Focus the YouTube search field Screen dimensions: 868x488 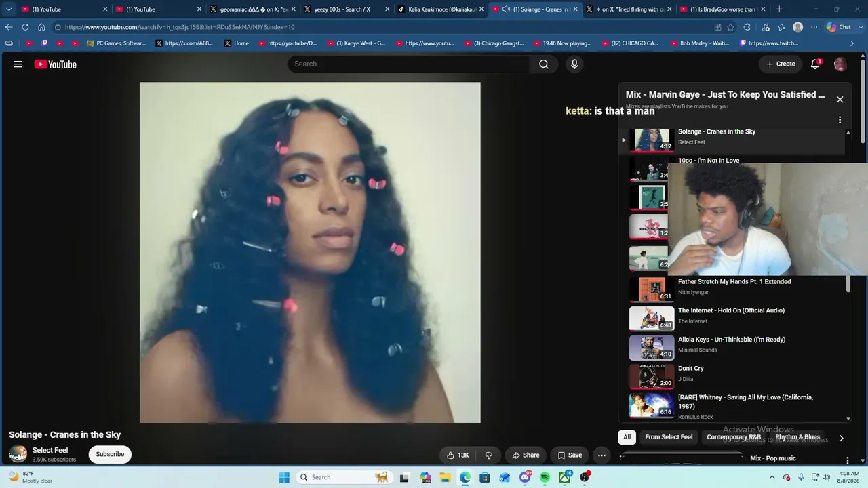tap(408, 64)
